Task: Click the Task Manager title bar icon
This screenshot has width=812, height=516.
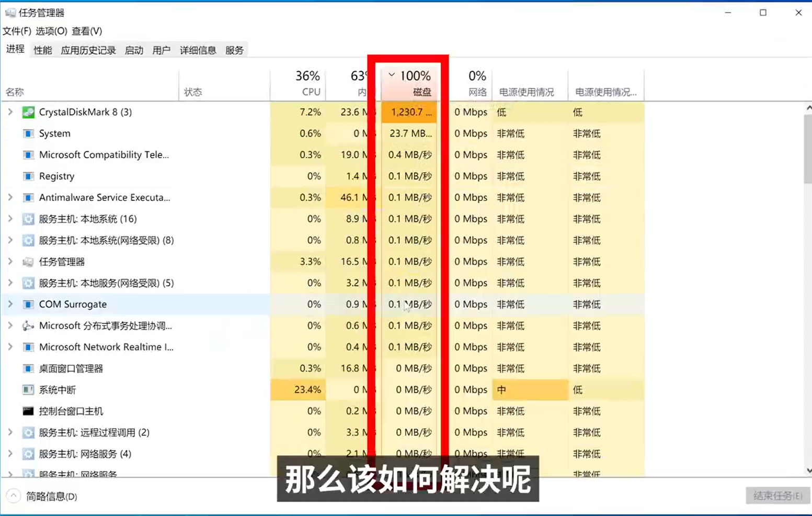Action: (x=10, y=13)
